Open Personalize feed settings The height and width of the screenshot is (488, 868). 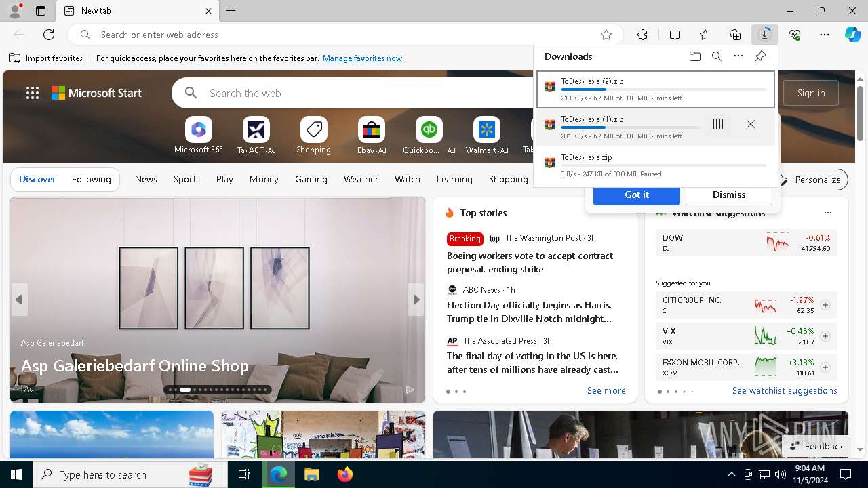810,180
